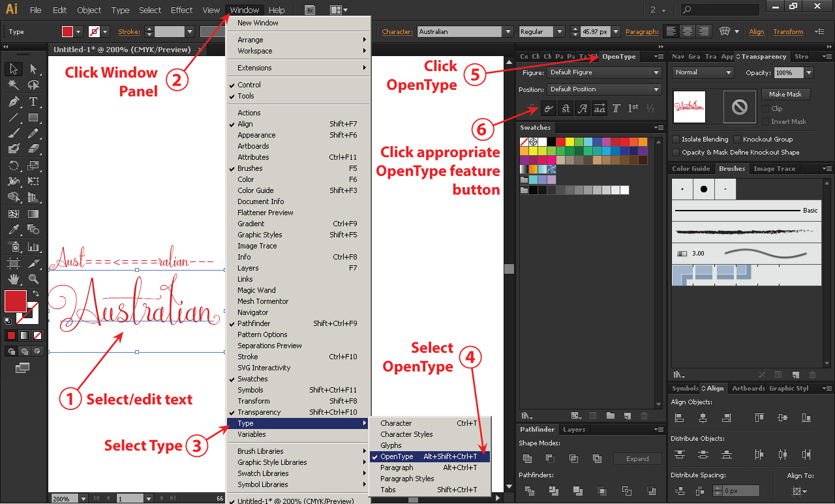The height and width of the screenshot is (504, 835).
Task: Click the Contextual Alternates OpenType button
Action: click(549, 109)
